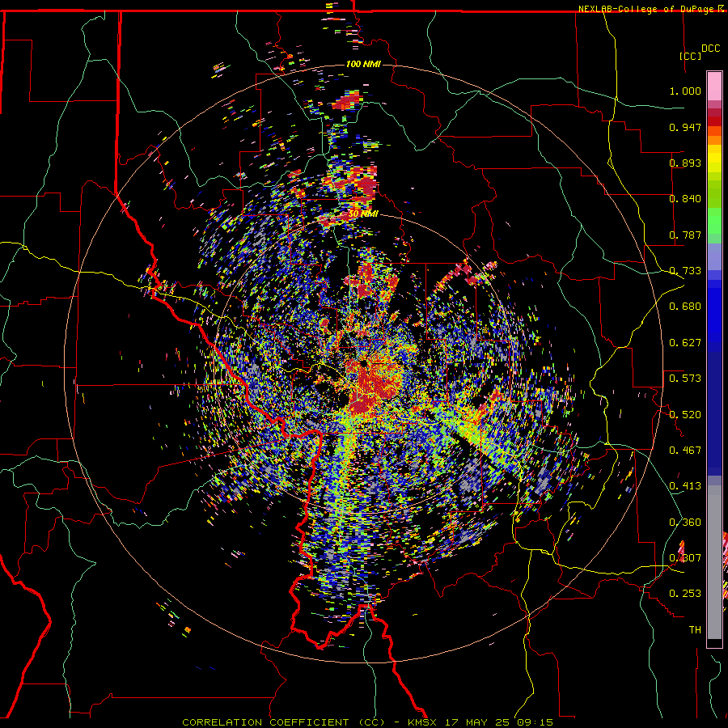Pick the light pink segment of the color bar
The height and width of the screenshot is (728, 728).
(x=714, y=87)
